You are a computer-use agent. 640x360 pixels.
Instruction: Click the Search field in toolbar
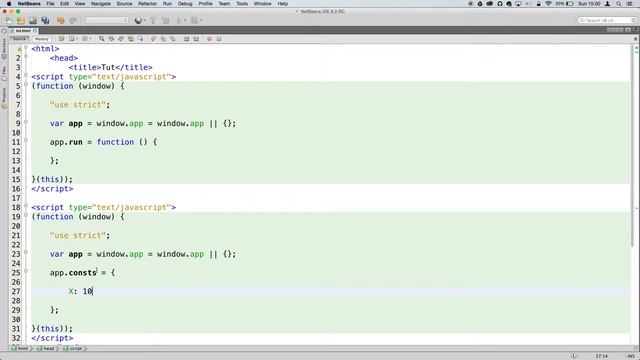[607, 20]
